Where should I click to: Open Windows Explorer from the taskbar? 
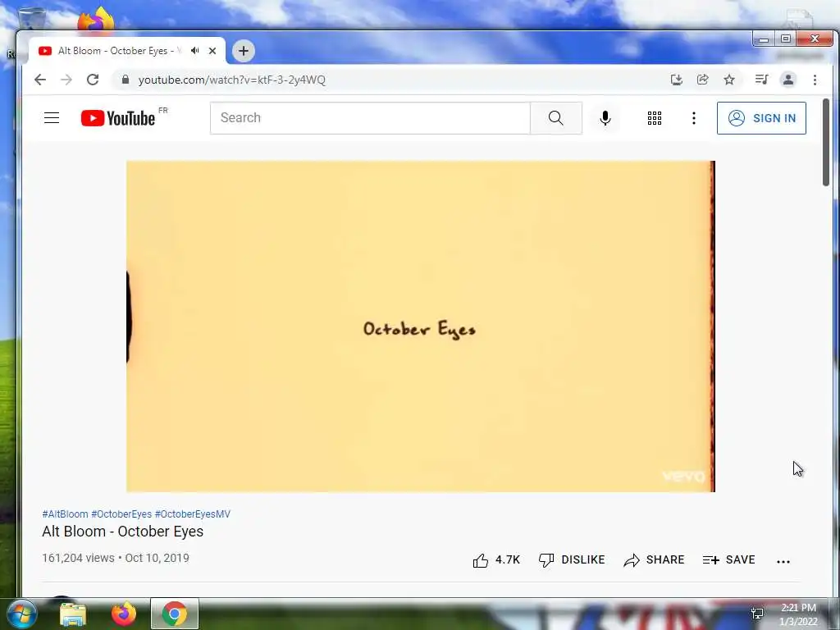click(73, 614)
